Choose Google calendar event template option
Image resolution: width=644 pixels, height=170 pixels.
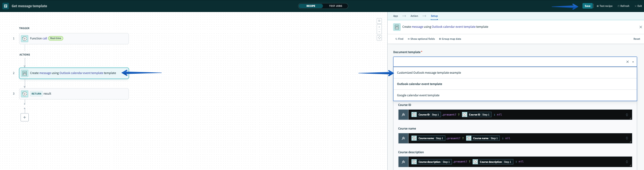pyautogui.click(x=515, y=95)
